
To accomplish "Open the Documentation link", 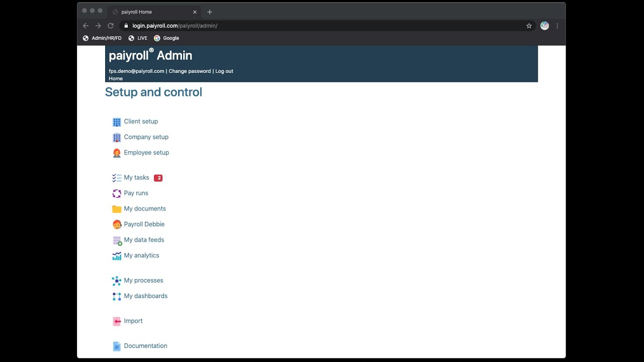I will (x=146, y=346).
